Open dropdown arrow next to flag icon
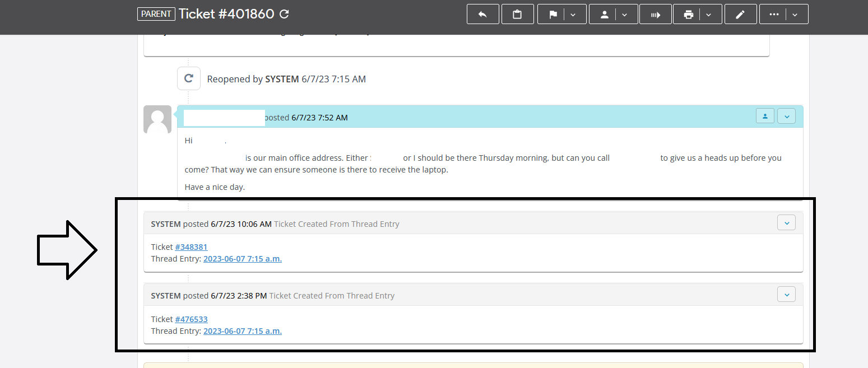The height and width of the screenshot is (368, 868). point(573,15)
